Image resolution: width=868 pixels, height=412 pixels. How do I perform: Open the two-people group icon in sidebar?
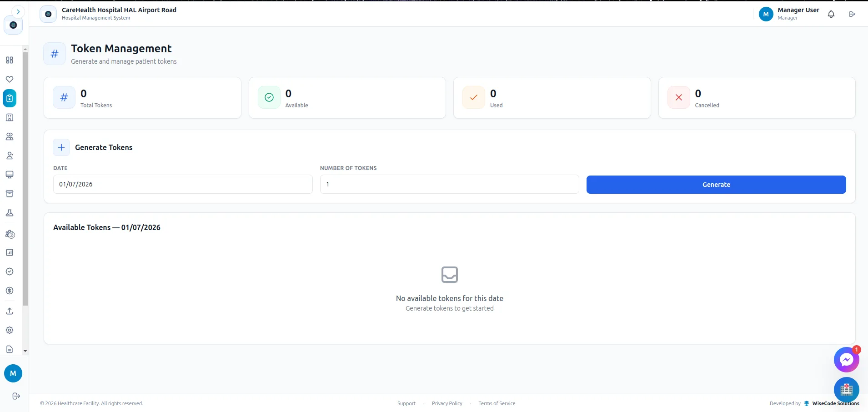pyautogui.click(x=10, y=136)
